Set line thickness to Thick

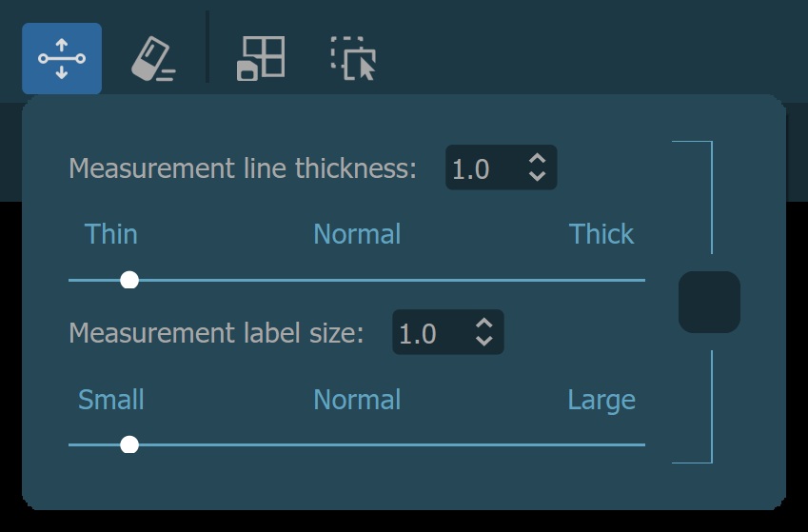click(601, 234)
